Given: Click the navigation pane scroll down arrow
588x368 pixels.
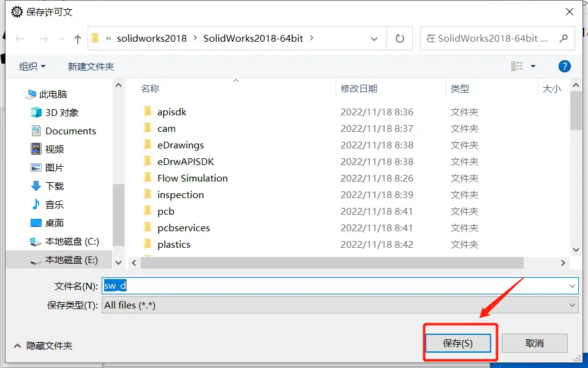Looking at the screenshot, I should (118, 263).
